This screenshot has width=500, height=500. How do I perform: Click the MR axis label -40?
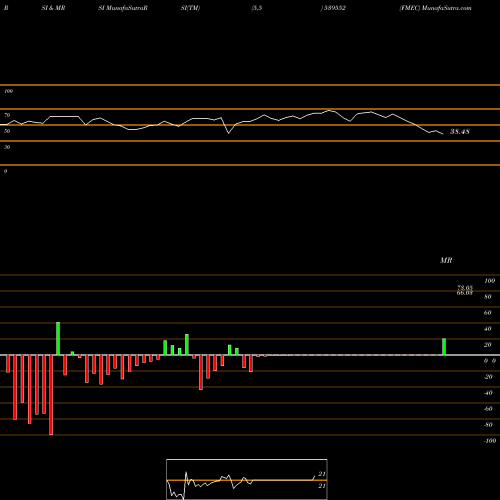[488, 393]
